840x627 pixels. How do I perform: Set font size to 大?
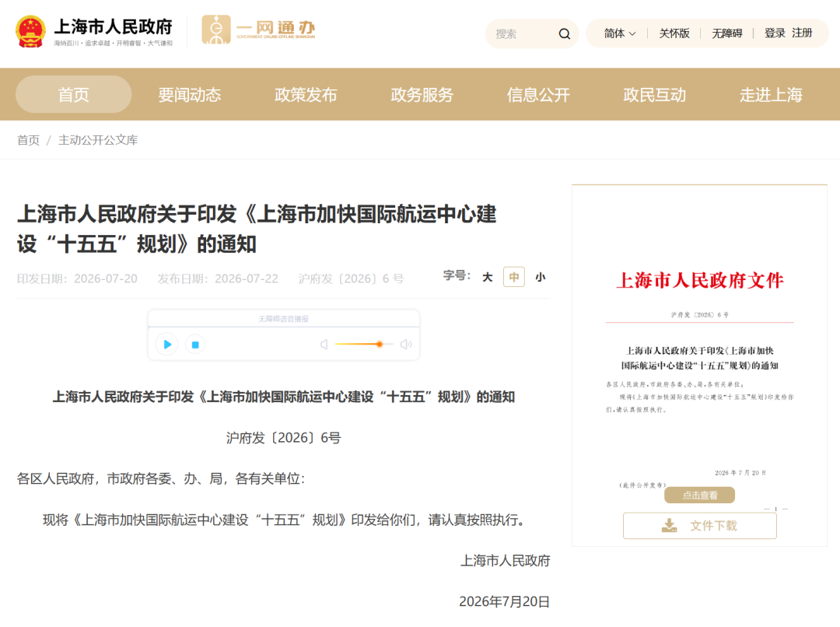pos(487,277)
